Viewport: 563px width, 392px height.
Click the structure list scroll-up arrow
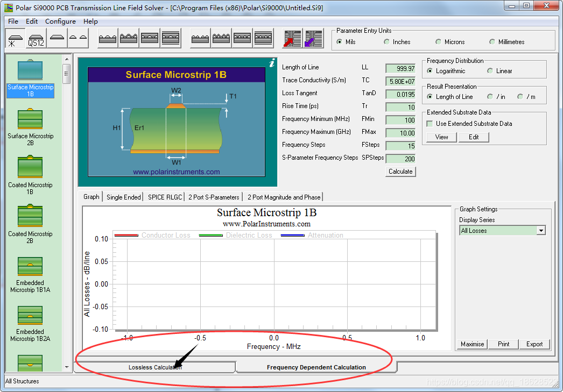(x=67, y=59)
